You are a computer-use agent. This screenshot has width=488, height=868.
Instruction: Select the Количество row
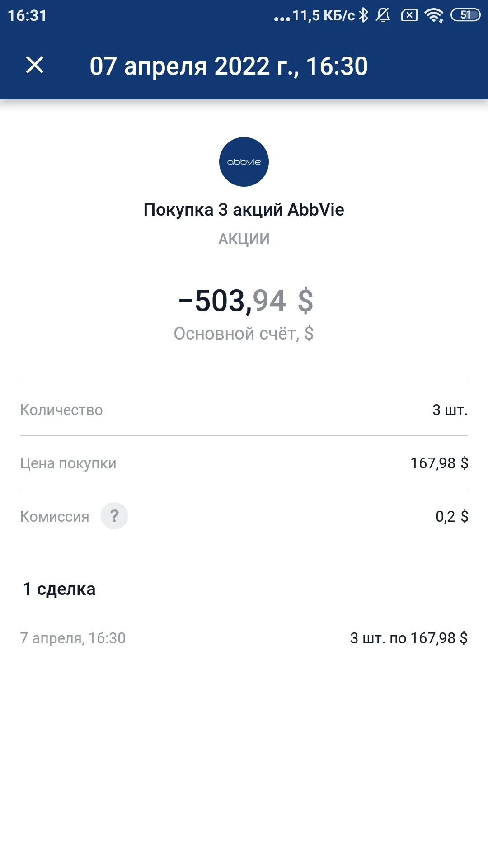(x=244, y=410)
